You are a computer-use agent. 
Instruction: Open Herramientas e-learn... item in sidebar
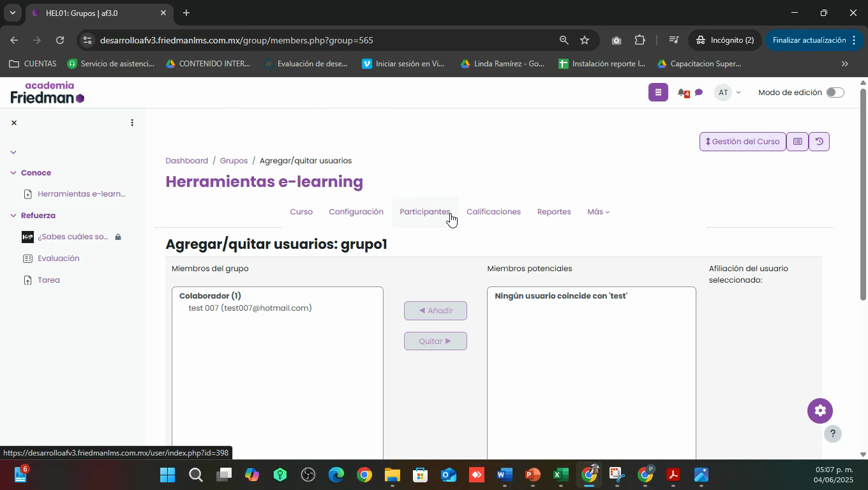tap(82, 194)
